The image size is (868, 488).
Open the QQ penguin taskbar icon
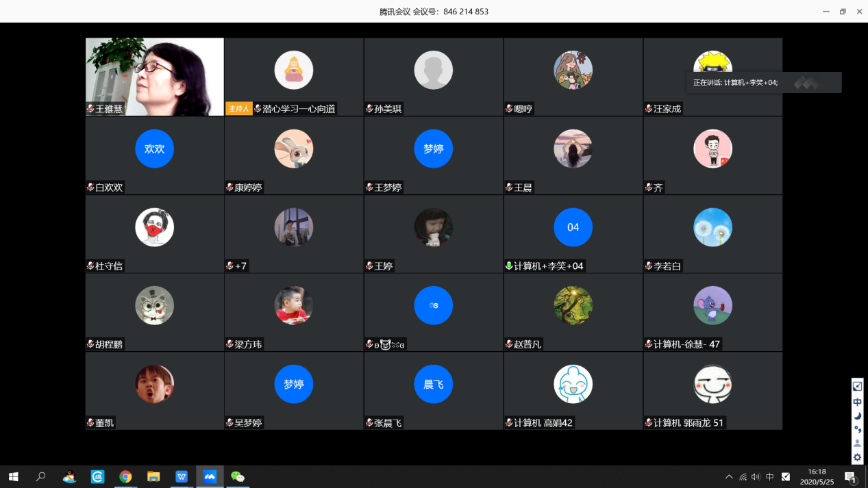coord(69,476)
